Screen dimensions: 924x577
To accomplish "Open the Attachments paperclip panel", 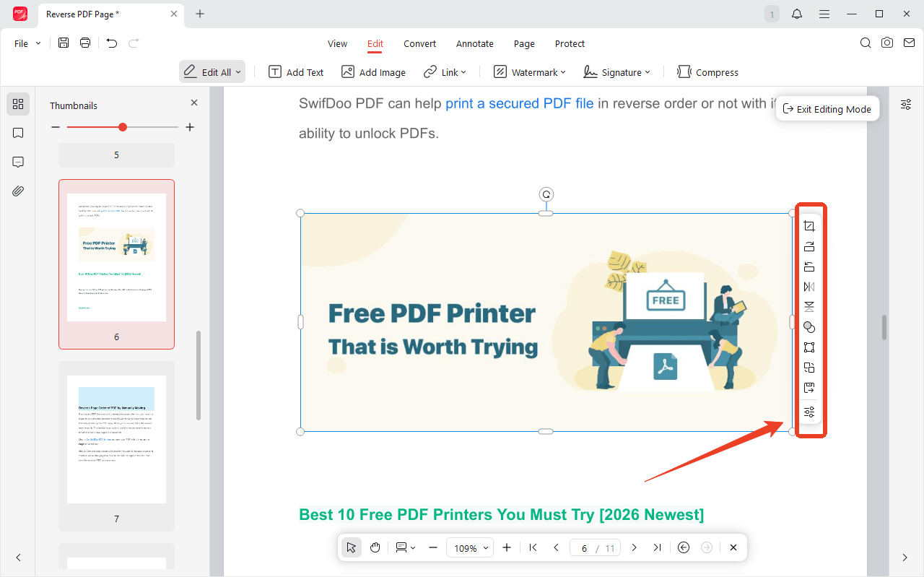I will point(18,191).
